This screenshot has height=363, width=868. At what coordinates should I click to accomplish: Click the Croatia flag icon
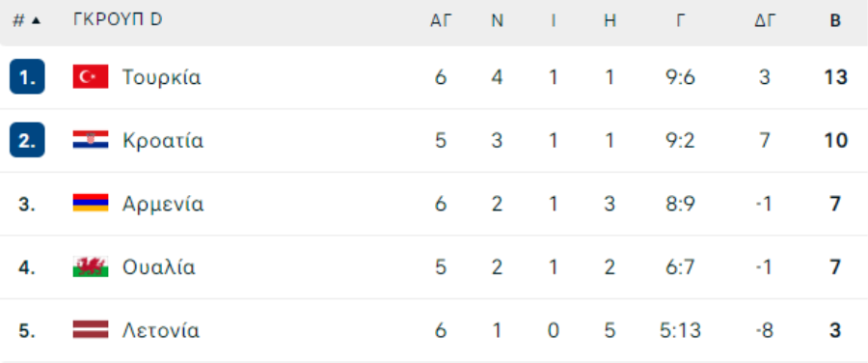tap(91, 140)
